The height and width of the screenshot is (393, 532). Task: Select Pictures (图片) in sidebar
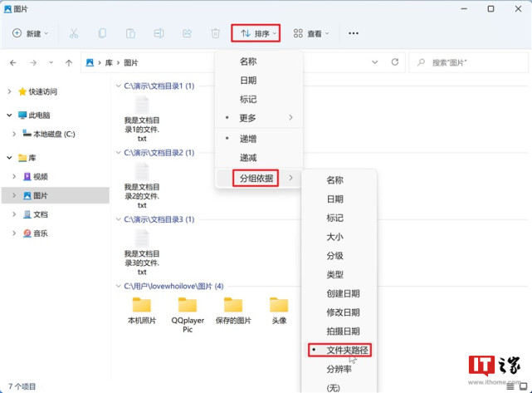36,195
